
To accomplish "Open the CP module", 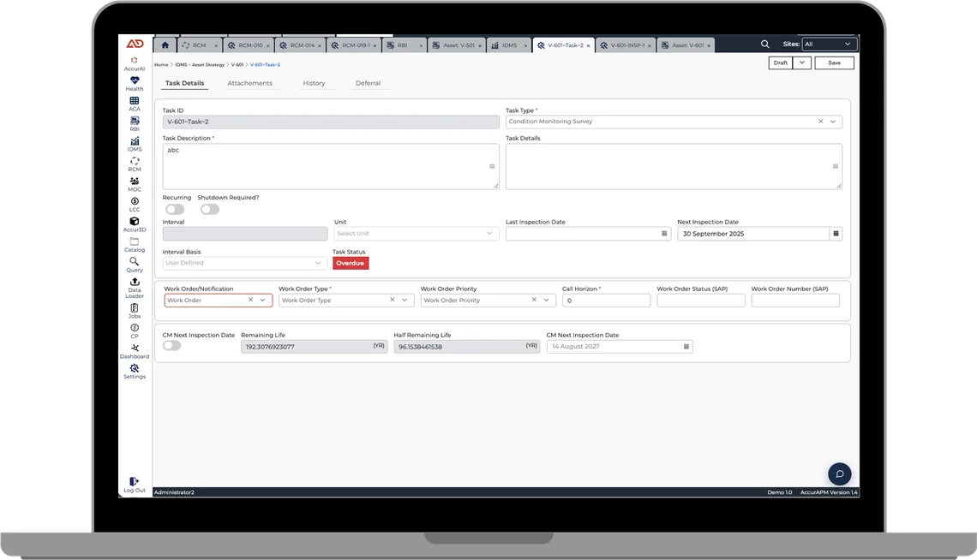I will [x=134, y=331].
